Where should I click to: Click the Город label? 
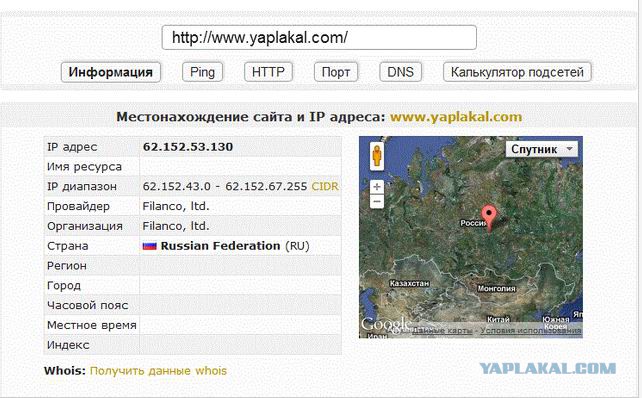[63, 285]
